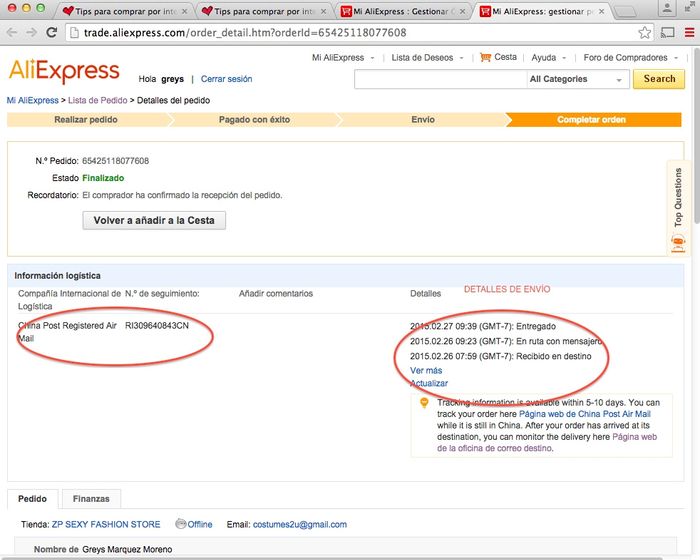Image resolution: width=700 pixels, height=560 pixels.
Task: Open the Chrome user profile icon
Action: 667,8
